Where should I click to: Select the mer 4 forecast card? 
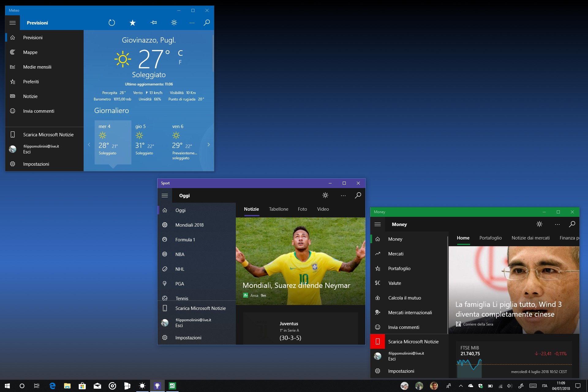coord(113,142)
